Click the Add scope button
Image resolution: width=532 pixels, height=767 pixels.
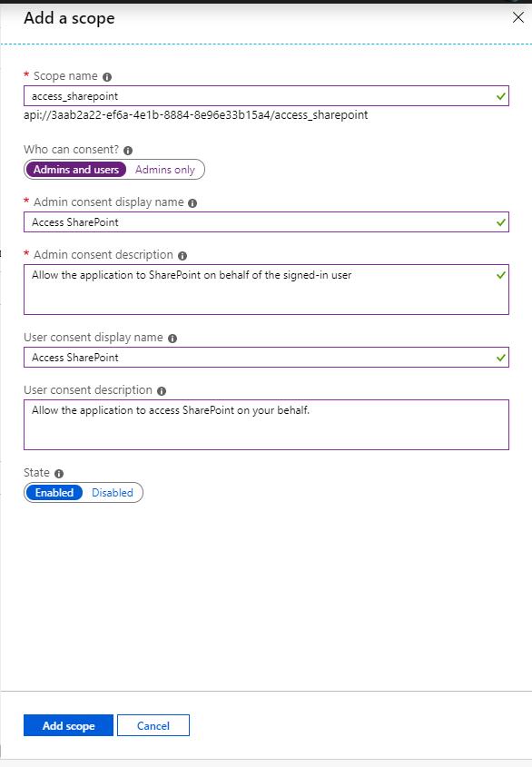pyautogui.click(x=68, y=725)
